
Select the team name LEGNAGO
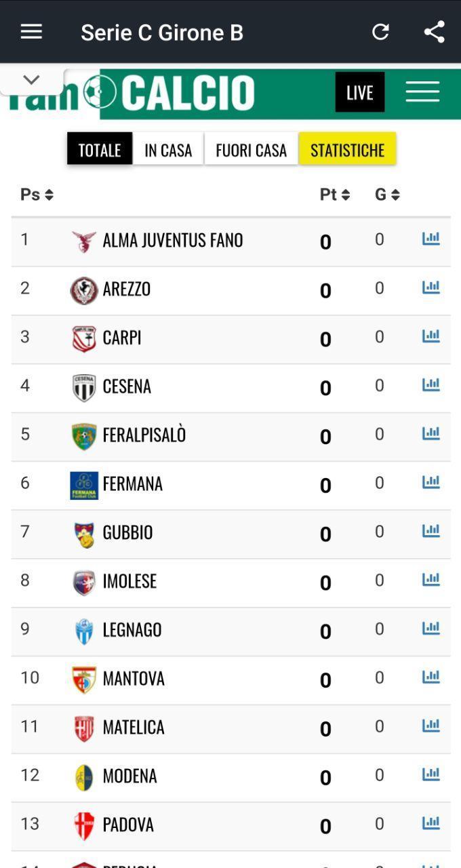132,629
